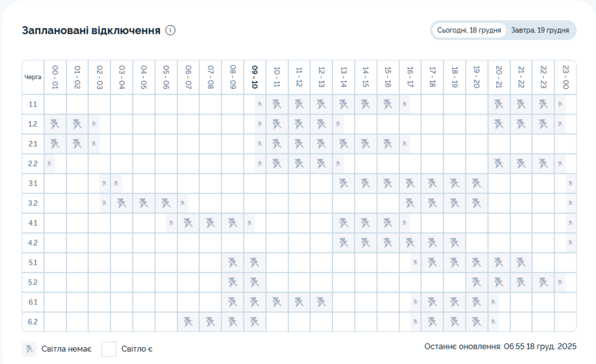
Task: Select the Сьогодні, 18 грудня tab
Action: (x=469, y=30)
